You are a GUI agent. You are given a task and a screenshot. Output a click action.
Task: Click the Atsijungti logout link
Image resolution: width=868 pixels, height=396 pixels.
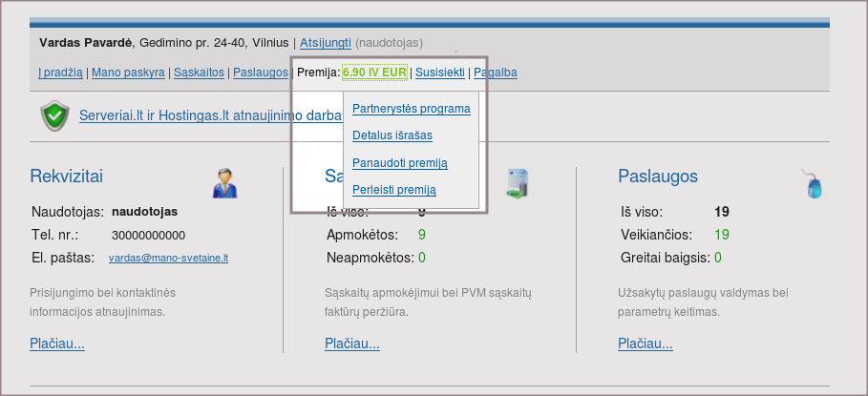(x=325, y=43)
